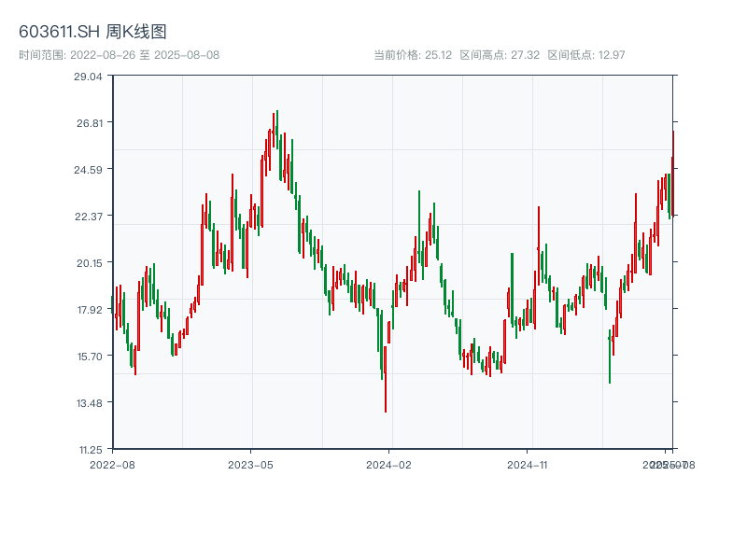
Task: Click the y-axis label 13.48
Action: (90, 403)
